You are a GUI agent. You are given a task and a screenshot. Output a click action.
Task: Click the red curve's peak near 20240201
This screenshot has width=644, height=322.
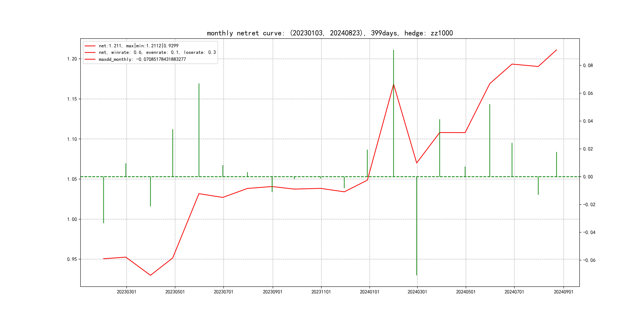coord(394,84)
